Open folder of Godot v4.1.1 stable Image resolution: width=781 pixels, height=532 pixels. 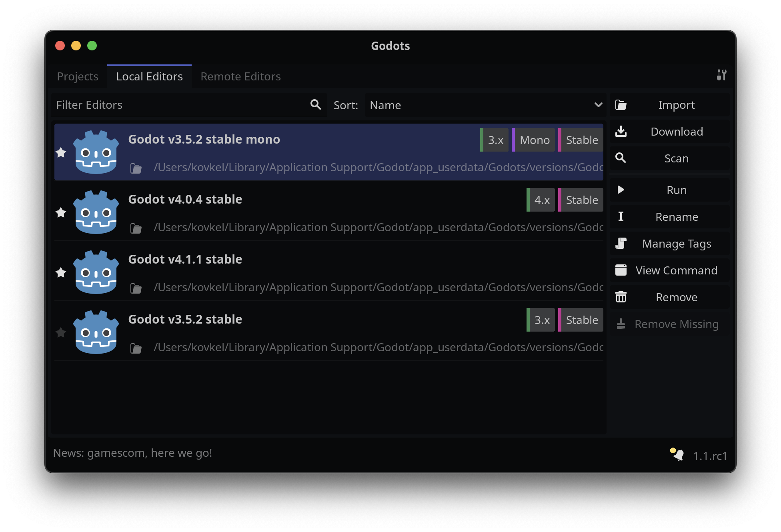pos(136,288)
